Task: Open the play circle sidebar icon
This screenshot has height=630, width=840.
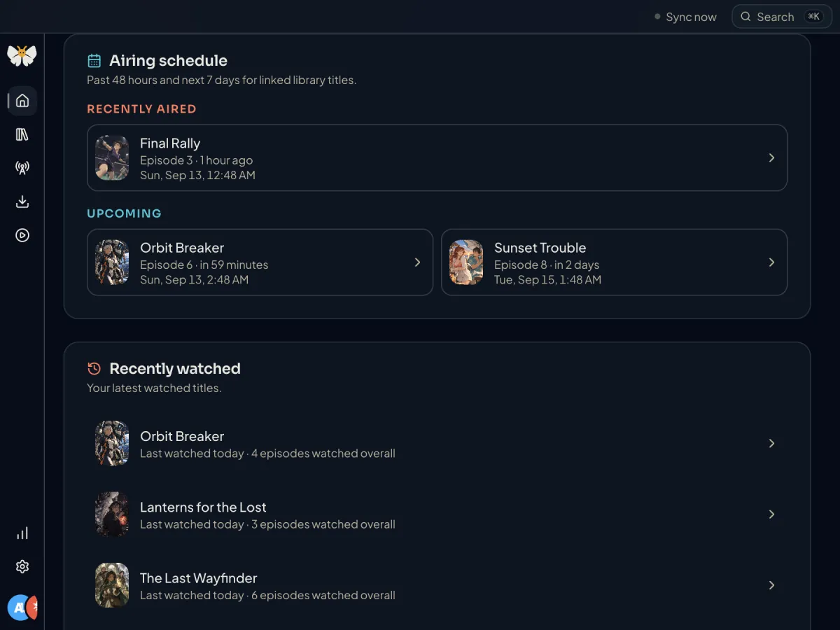Action: (22, 235)
